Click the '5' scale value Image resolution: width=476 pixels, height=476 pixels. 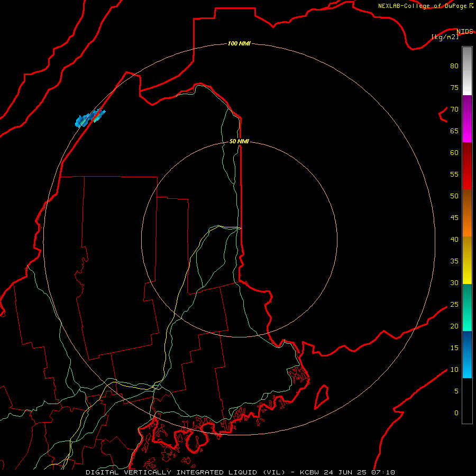456,391
